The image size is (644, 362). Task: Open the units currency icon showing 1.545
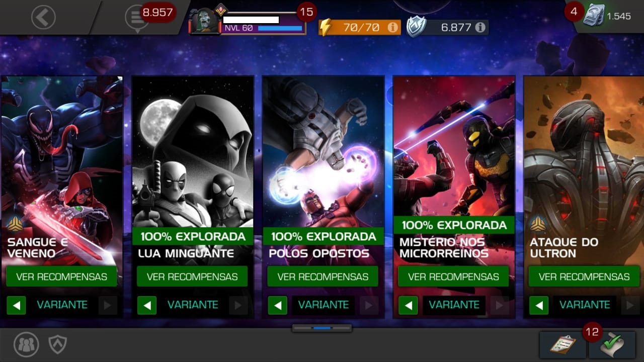pos(594,16)
